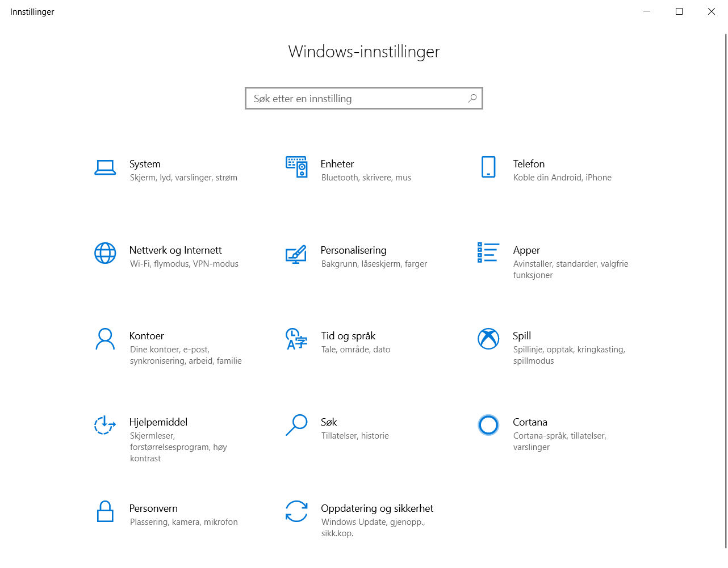
Task: Open the Personalisering paintbrush icon
Action: (296, 254)
